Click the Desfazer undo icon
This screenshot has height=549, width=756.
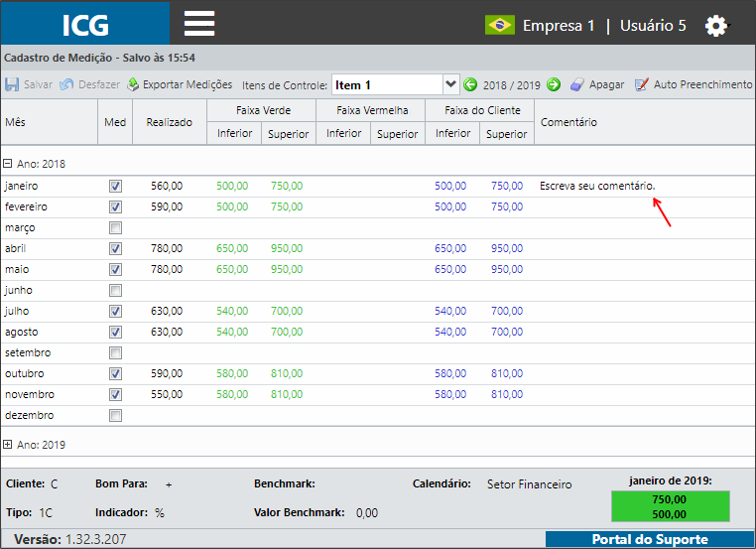pos(66,84)
